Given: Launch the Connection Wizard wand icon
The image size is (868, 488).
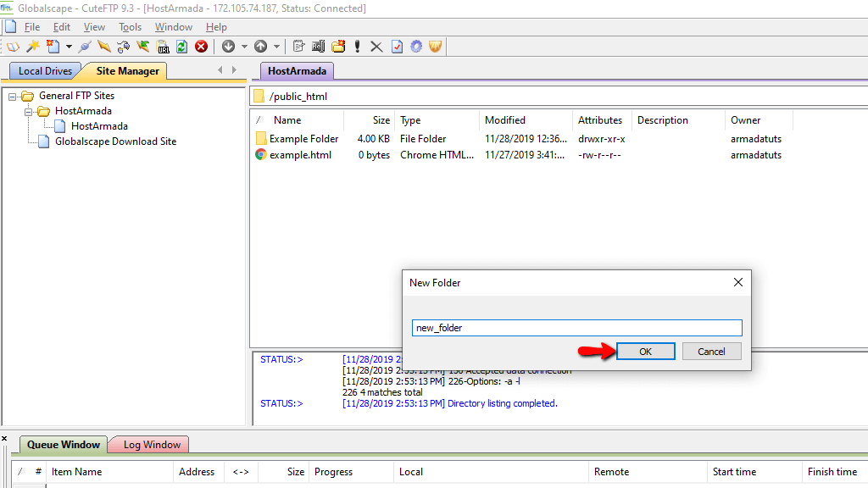Looking at the screenshot, I should 33,47.
